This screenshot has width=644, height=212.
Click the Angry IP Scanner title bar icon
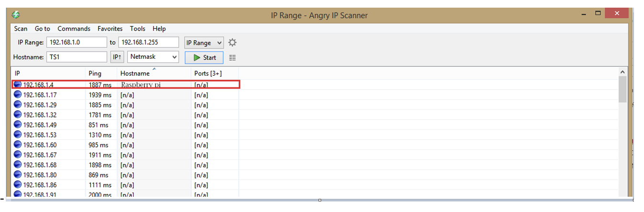pos(16,15)
